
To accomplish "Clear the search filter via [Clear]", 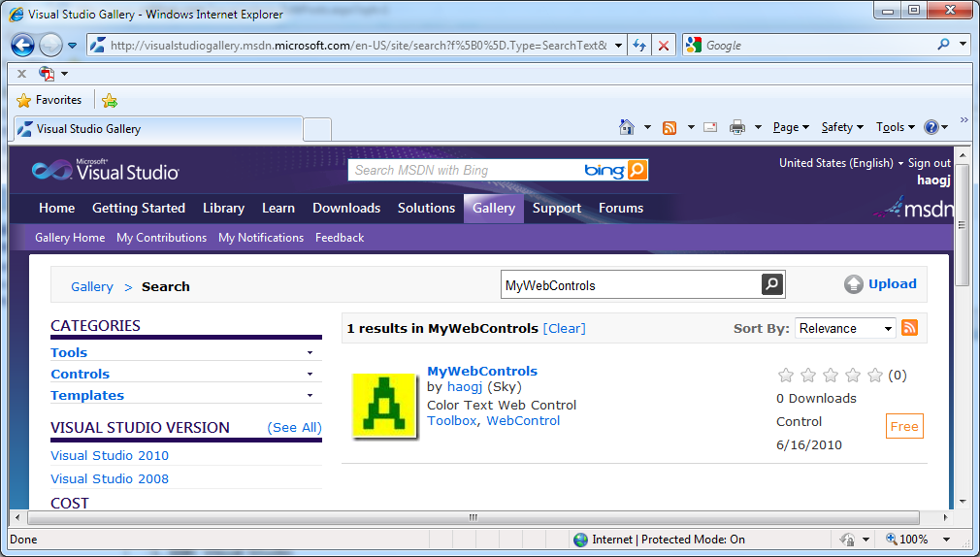I will 565,329.
